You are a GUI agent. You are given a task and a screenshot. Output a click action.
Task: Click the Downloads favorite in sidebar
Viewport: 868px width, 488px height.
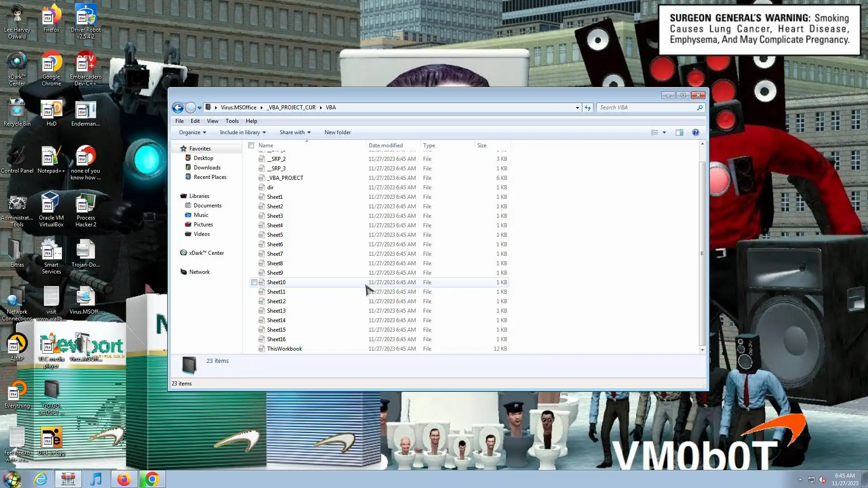point(207,168)
